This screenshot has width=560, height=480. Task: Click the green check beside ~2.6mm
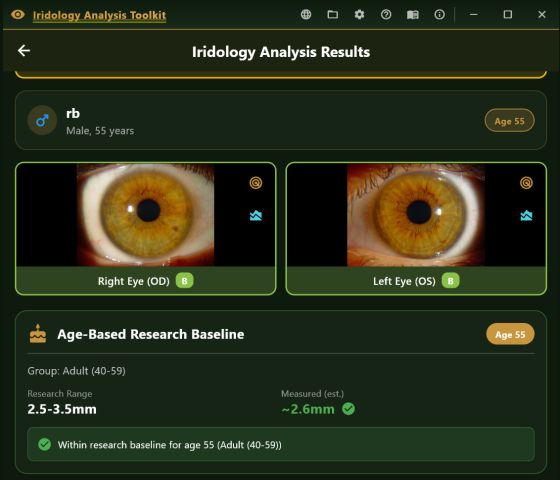(348, 409)
